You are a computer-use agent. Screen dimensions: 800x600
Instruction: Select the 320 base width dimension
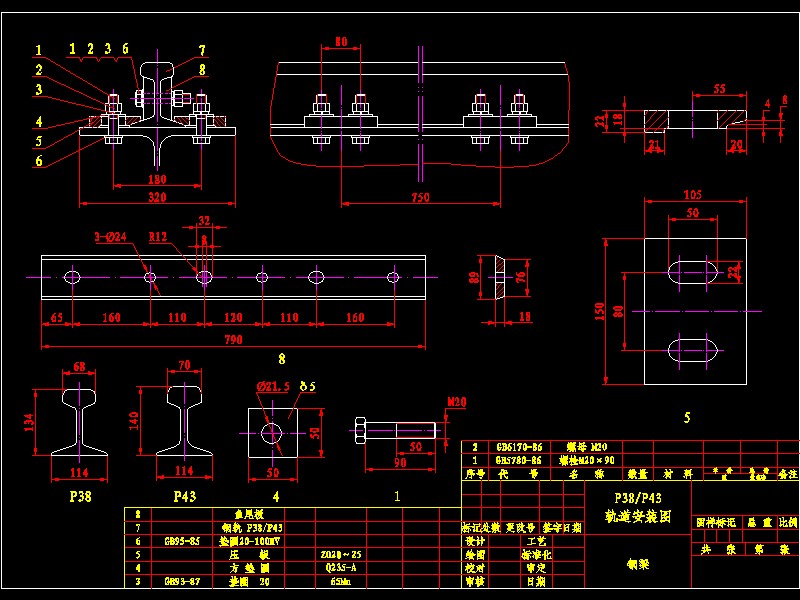157,197
